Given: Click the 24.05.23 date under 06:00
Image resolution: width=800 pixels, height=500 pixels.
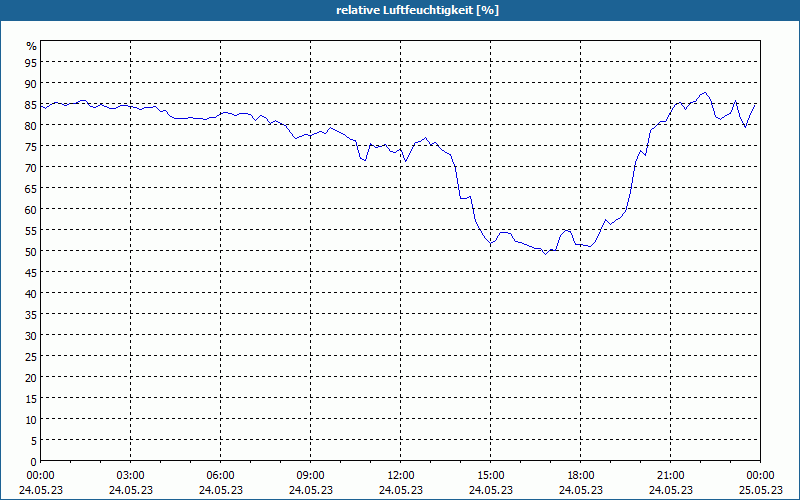Looking at the screenshot, I should coord(220,490).
